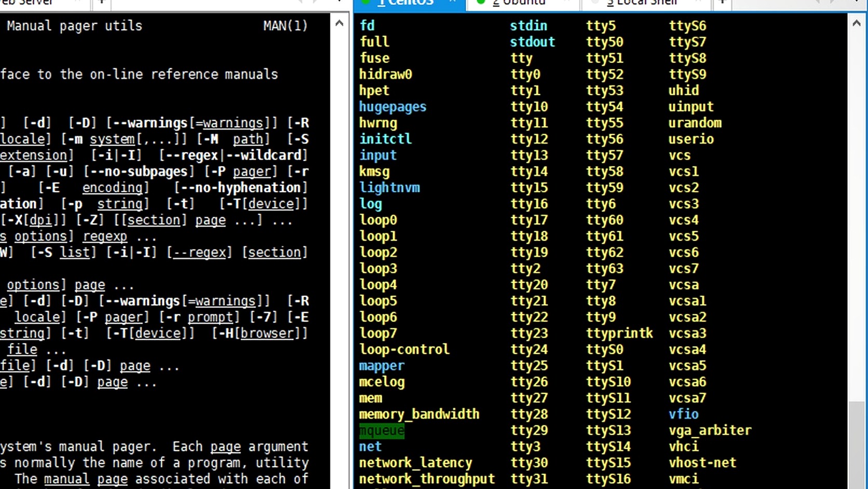Image resolution: width=868 pixels, height=489 pixels.
Task: Click the underlined 'dpi' argument
Action: point(40,221)
